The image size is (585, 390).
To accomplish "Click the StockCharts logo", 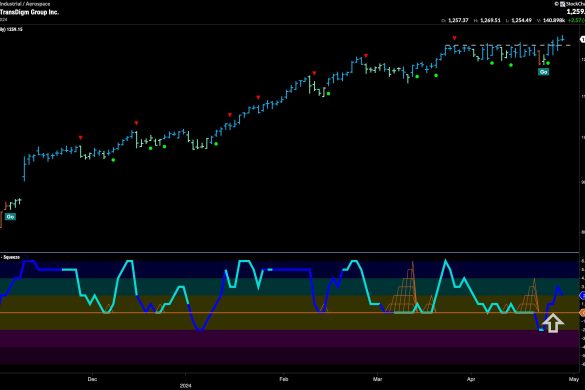I will 571,4.
